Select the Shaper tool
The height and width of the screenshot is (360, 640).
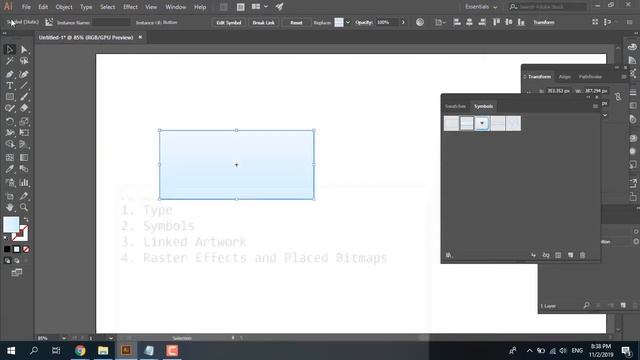10,109
